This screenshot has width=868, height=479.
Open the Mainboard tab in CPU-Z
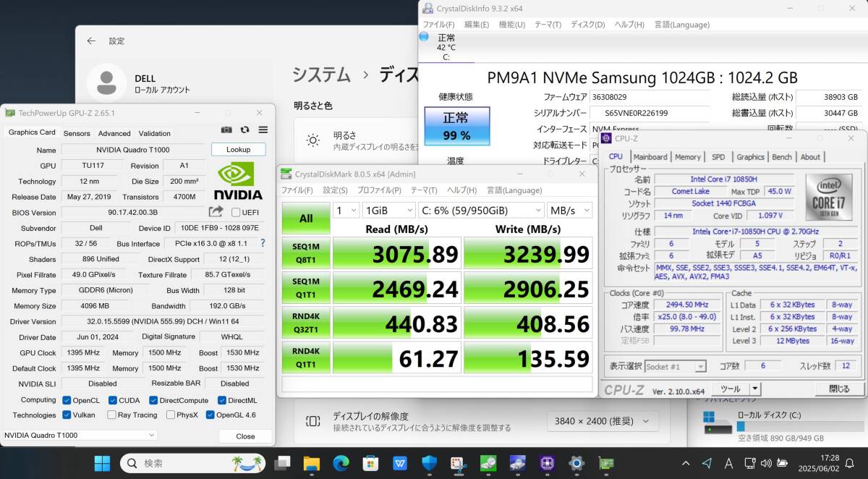pos(650,156)
